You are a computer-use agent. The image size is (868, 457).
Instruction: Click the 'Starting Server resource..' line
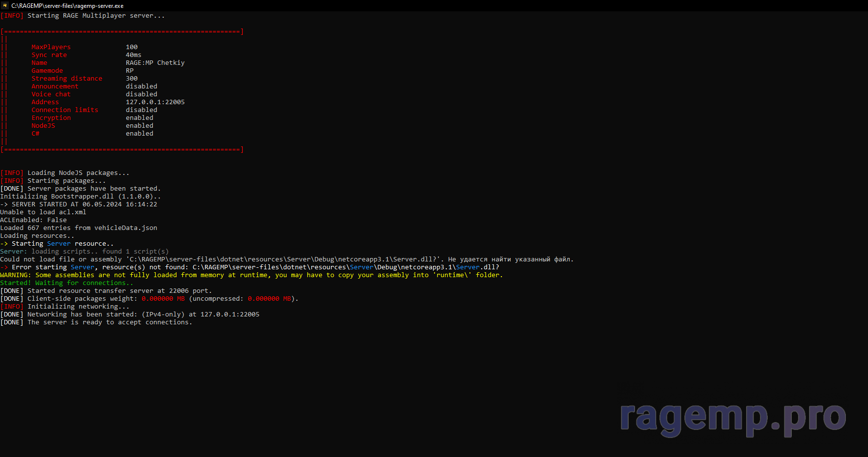click(57, 244)
